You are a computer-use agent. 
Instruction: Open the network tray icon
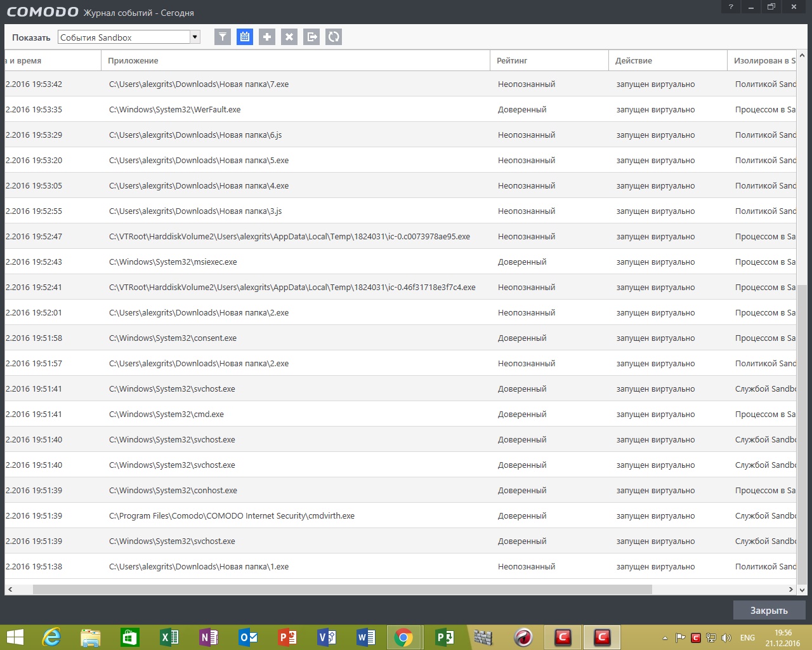pos(711,638)
